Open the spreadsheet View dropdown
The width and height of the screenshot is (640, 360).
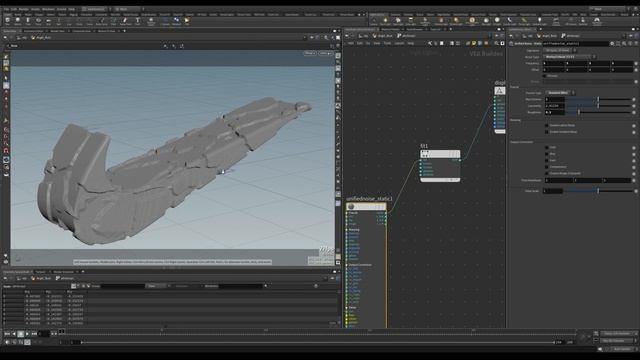(x=158, y=286)
